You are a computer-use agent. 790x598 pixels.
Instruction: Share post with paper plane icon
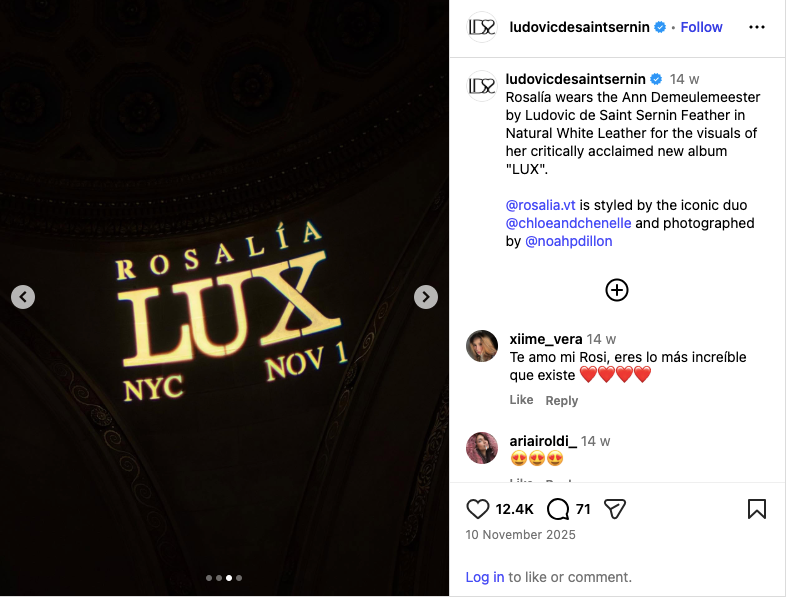click(615, 509)
